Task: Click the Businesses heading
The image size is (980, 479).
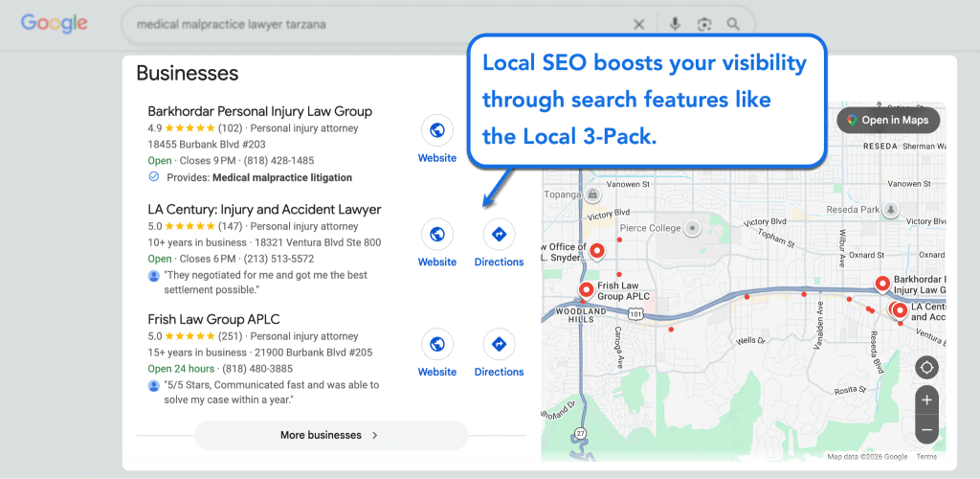Action: coord(188,73)
